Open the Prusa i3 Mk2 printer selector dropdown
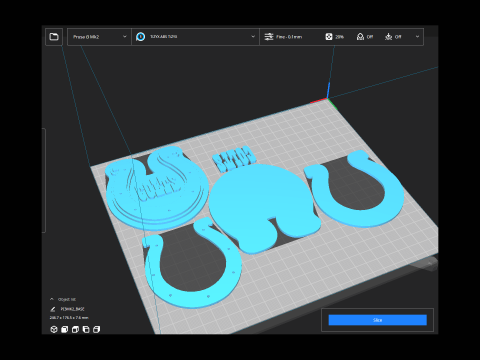 tap(99, 37)
